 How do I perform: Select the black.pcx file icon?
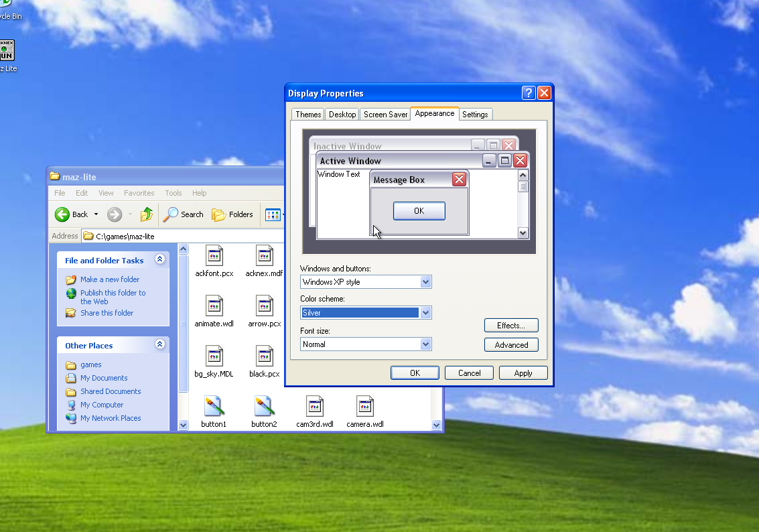[265, 356]
